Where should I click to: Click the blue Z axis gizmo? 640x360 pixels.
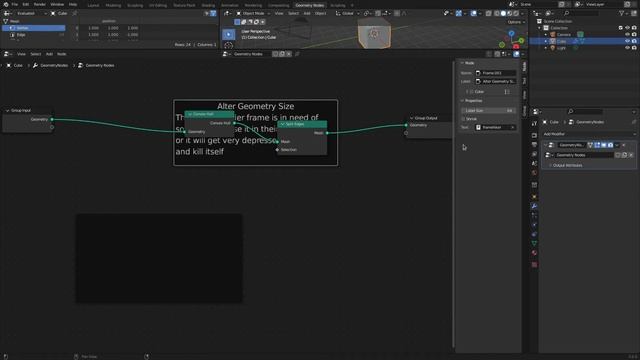point(511,33)
